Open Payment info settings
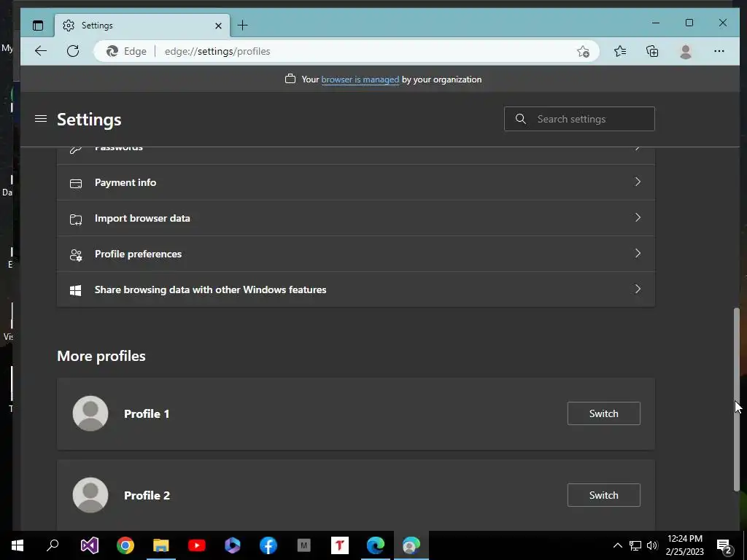747x560 pixels. (x=356, y=182)
